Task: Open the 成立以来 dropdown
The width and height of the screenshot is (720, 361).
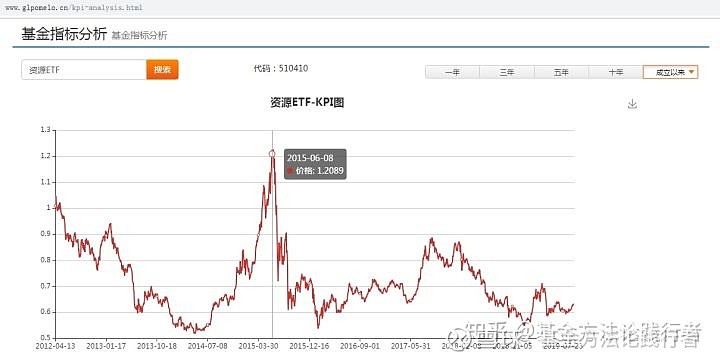Action: coord(670,72)
